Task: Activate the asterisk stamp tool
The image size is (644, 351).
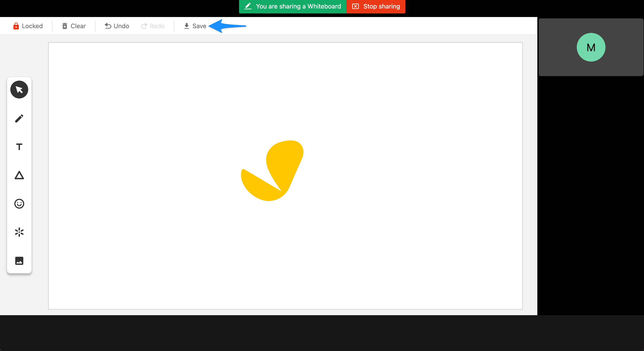Action: 19,232
